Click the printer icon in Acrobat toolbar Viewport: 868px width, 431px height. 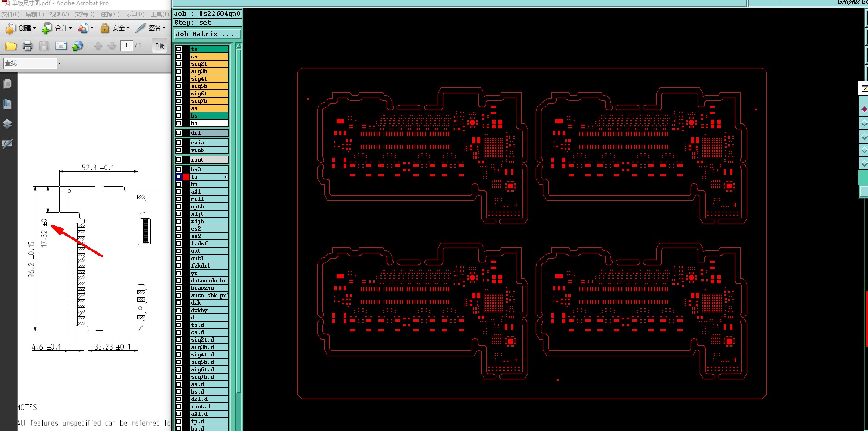27,46
